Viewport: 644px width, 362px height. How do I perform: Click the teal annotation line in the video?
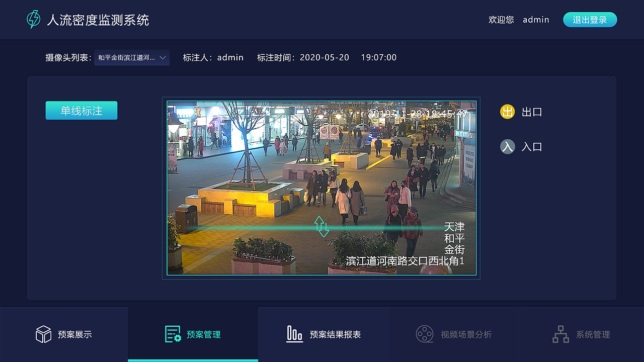pyautogui.click(x=252, y=227)
